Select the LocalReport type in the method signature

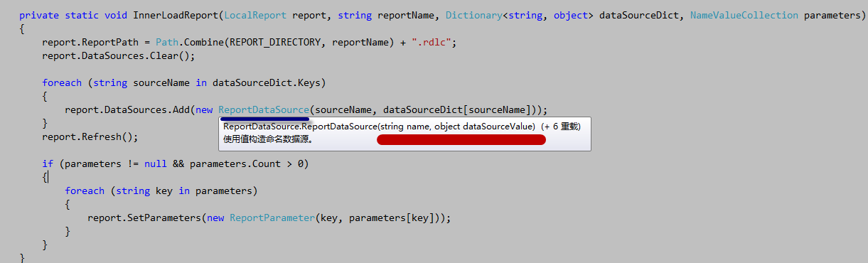pyautogui.click(x=255, y=15)
